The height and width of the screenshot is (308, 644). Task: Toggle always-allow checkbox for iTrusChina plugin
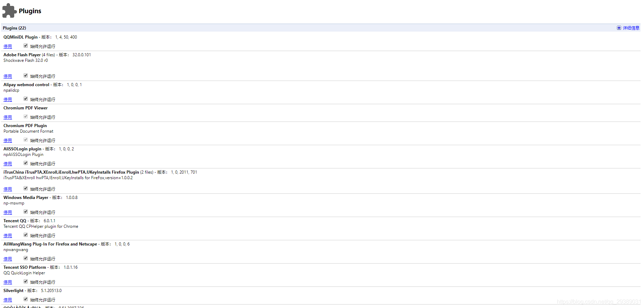coord(26,189)
